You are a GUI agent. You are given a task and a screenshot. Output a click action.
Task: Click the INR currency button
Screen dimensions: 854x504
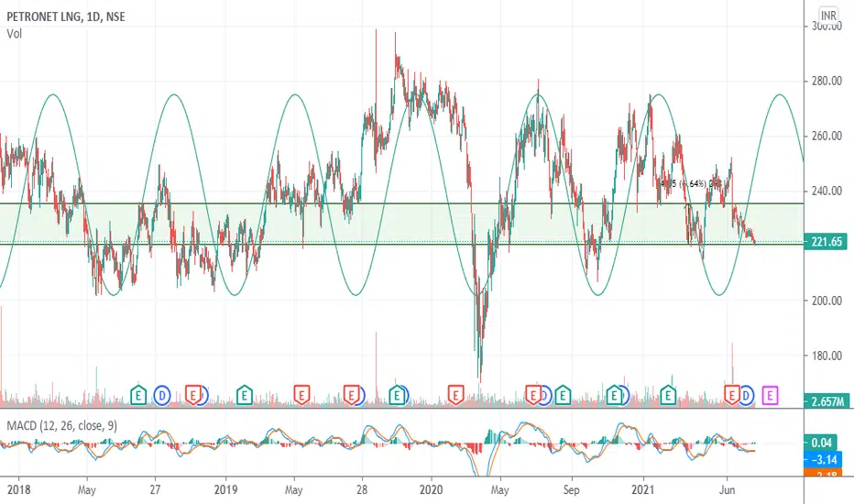click(828, 16)
